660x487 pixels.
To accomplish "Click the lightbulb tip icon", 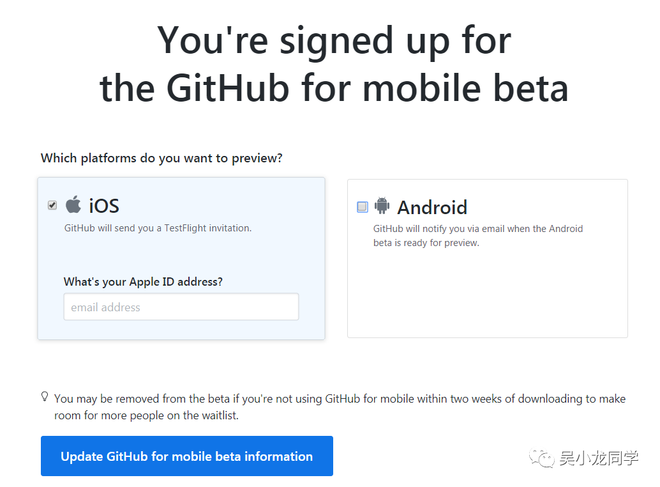I will pyautogui.click(x=45, y=397).
